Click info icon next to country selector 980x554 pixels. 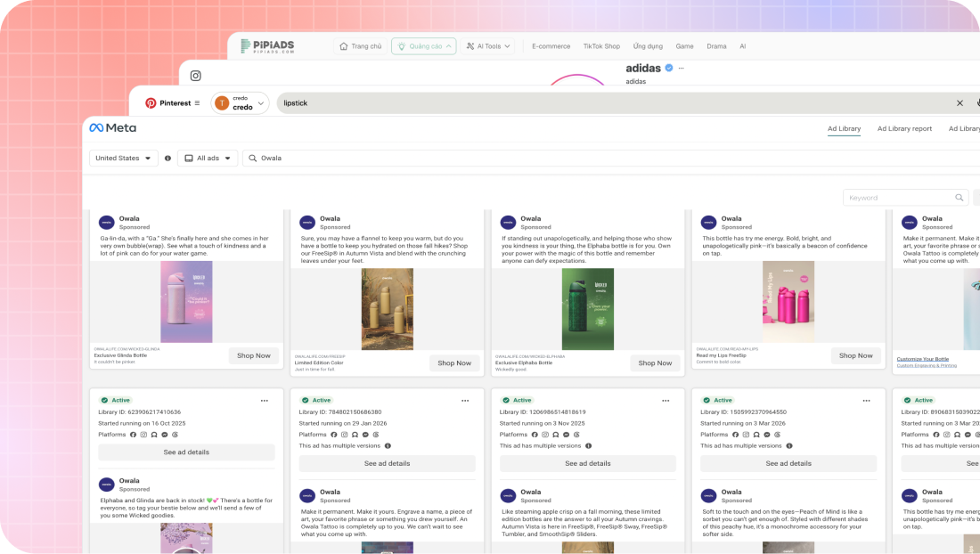(x=167, y=158)
